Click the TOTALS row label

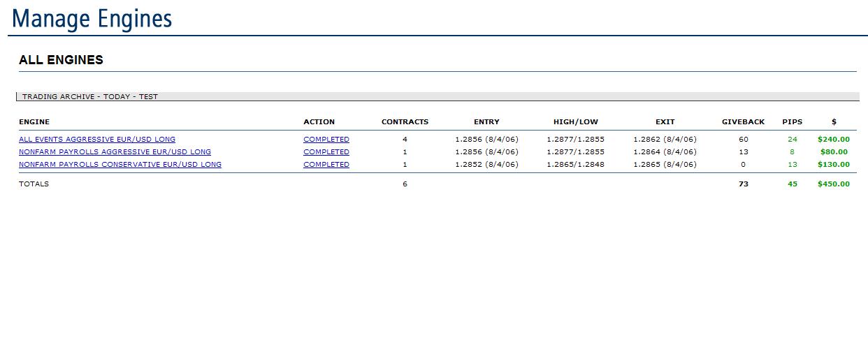34,184
